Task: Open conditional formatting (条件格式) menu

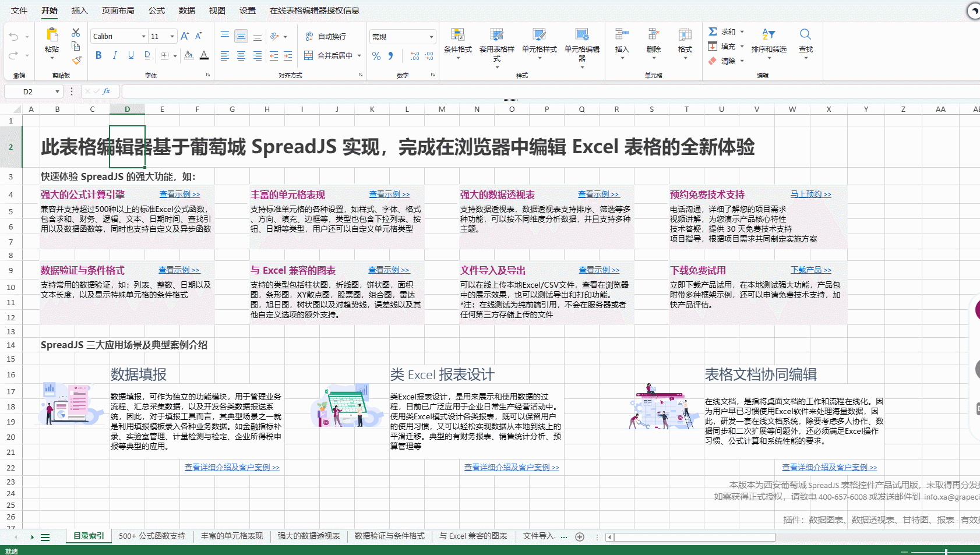Action: (458, 43)
